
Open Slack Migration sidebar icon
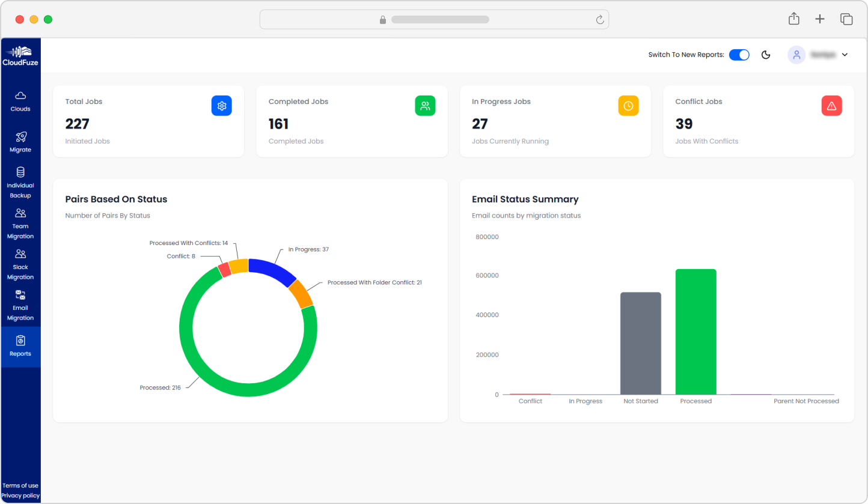pos(20,254)
